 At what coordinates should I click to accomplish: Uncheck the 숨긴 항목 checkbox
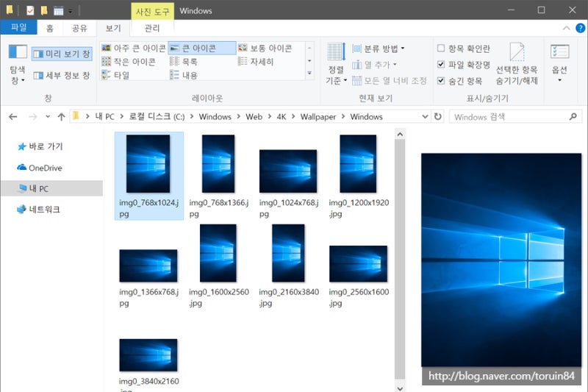coord(441,81)
